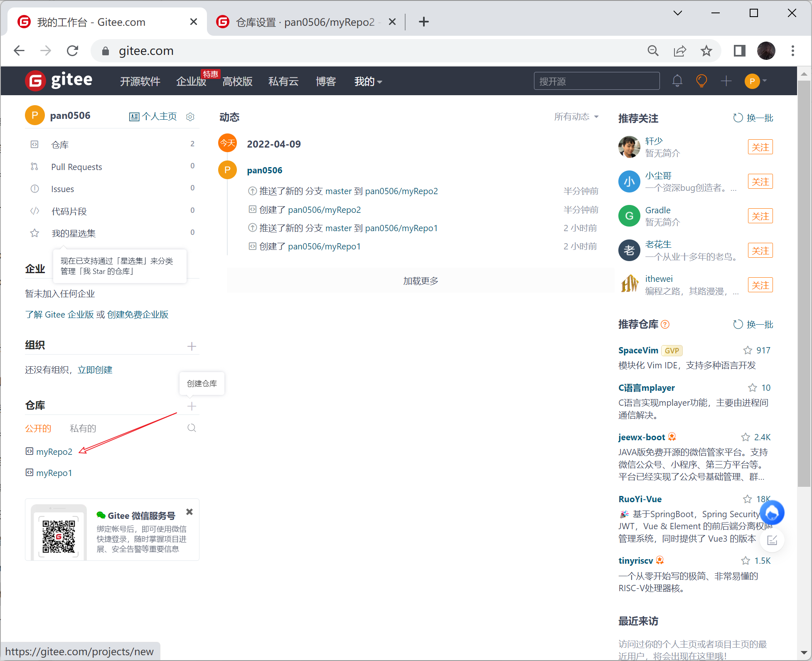Image resolution: width=812 pixels, height=661 pixels.
Task: Follow user 轩少
Action: [x=760, y=147]
